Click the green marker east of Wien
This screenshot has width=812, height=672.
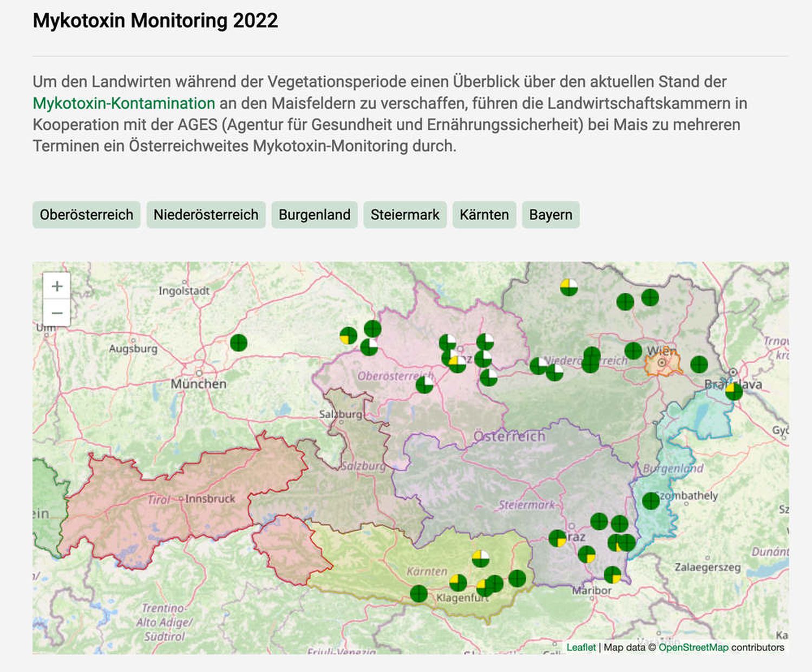click(699, 364)
